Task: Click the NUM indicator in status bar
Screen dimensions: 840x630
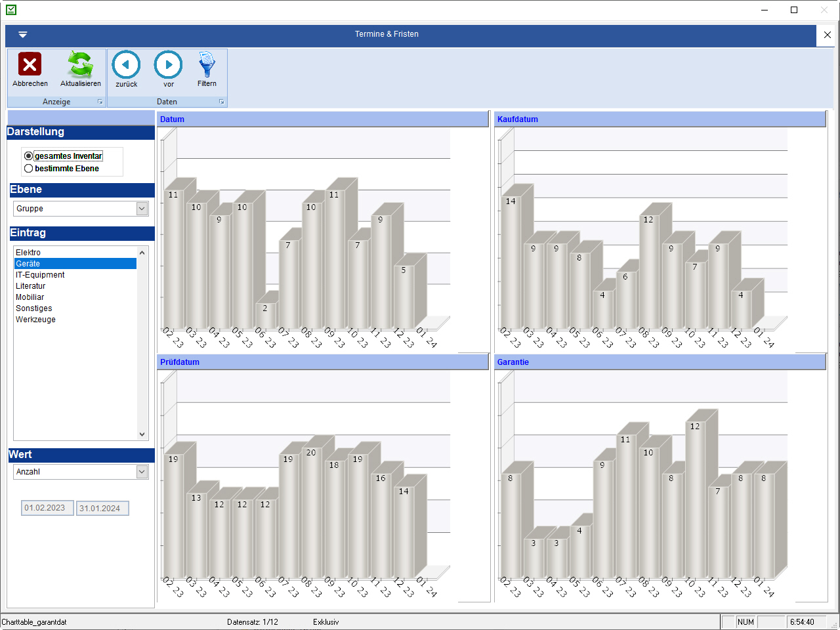Action: (746, 622)
